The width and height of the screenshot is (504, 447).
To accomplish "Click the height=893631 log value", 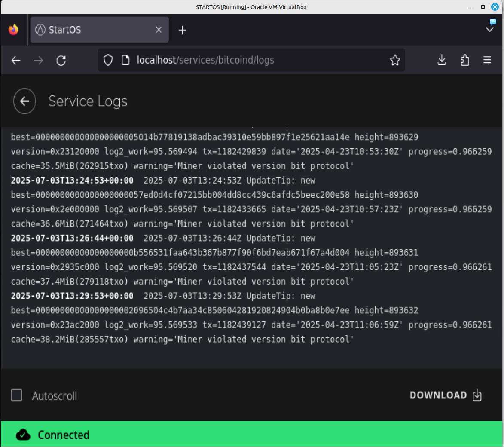I will click(x=386, y=253).
